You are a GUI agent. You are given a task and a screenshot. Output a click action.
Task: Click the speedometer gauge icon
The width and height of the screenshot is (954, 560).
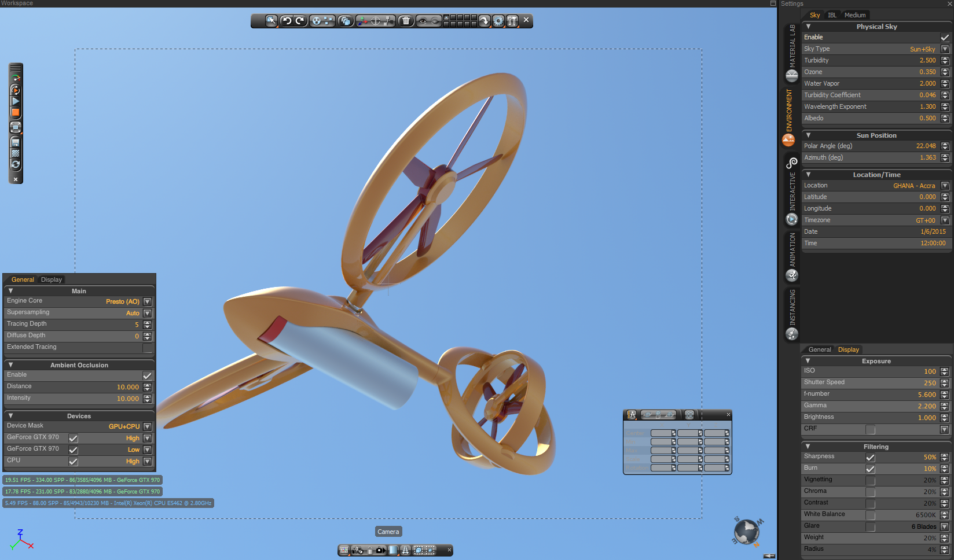pyautogui.click(x=16, y=78)
